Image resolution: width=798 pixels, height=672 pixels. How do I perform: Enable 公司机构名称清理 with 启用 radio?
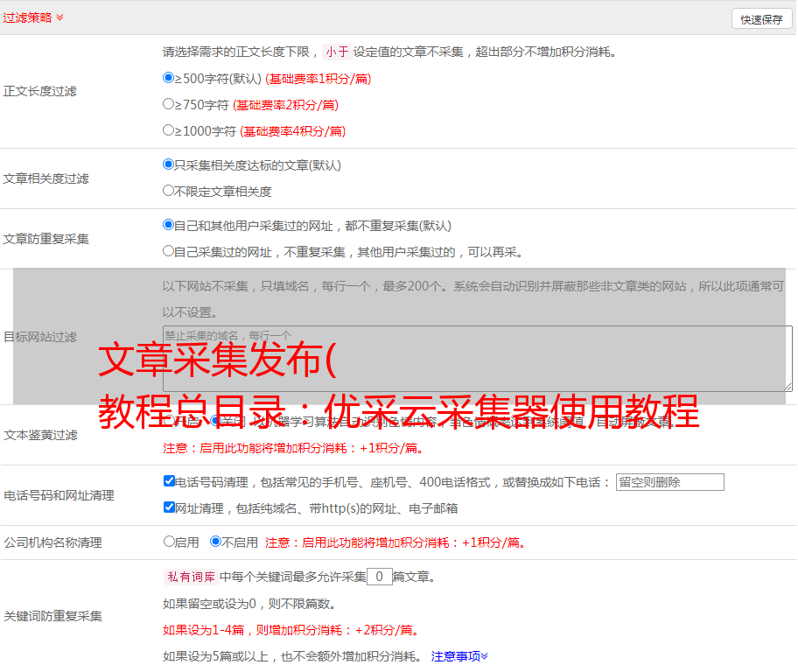(170, 542)
